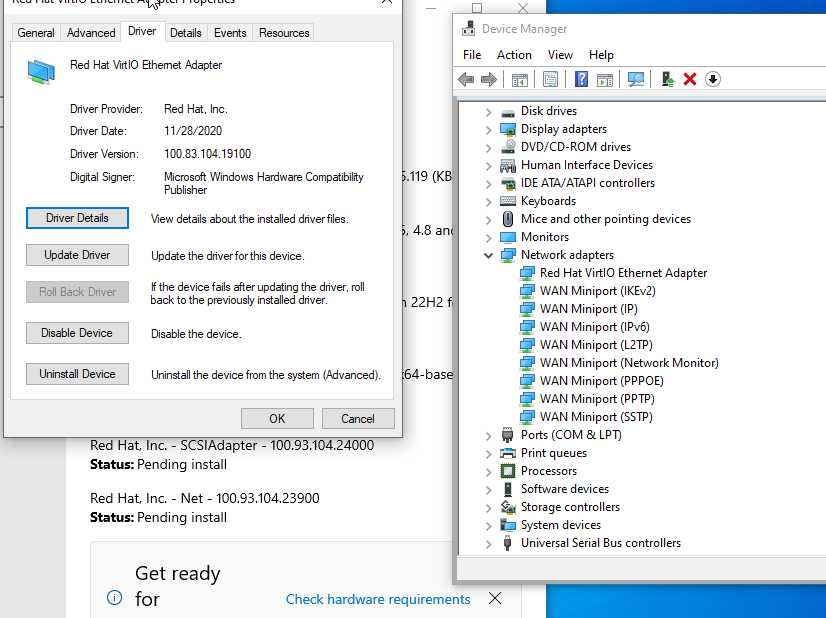Expand the Disk drives node
Viewport: 826px width, 618px height.
(488, 112)
